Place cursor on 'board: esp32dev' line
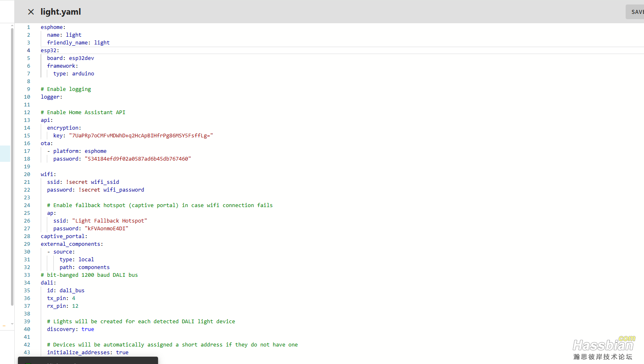644x364 pixels. pyautogui.click(x=70, y=58)
